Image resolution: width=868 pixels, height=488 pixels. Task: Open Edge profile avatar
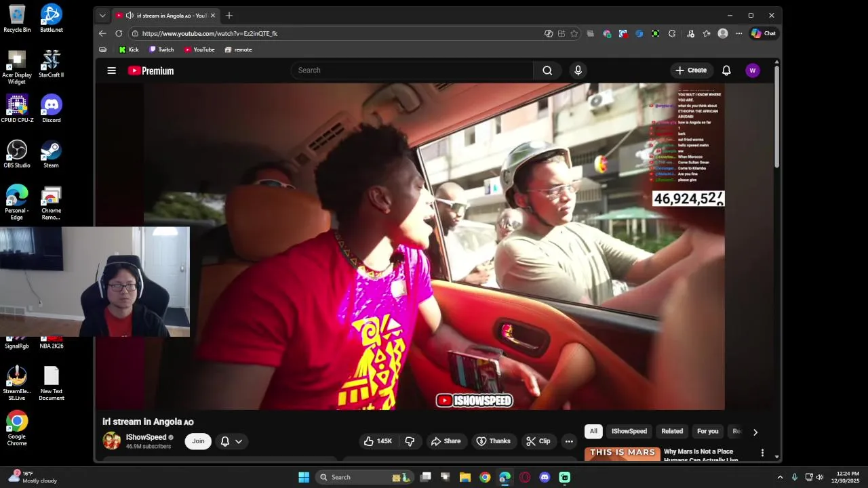(723, 33)
